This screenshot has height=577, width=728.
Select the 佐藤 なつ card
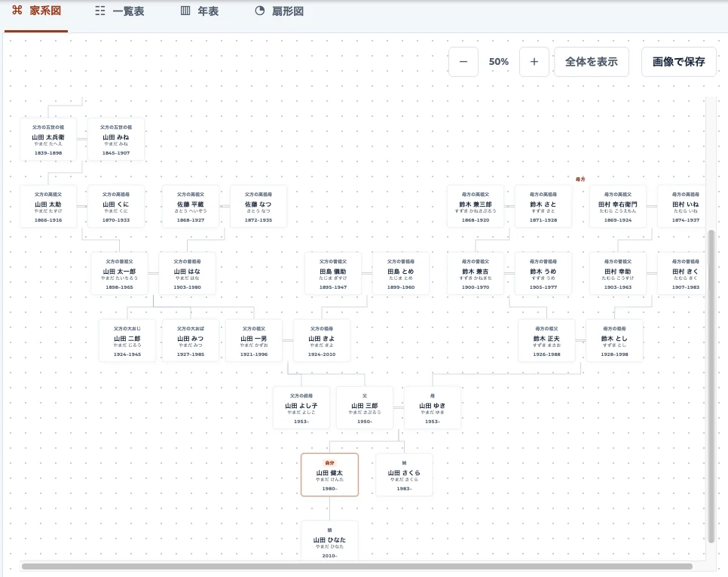point(258,206)
